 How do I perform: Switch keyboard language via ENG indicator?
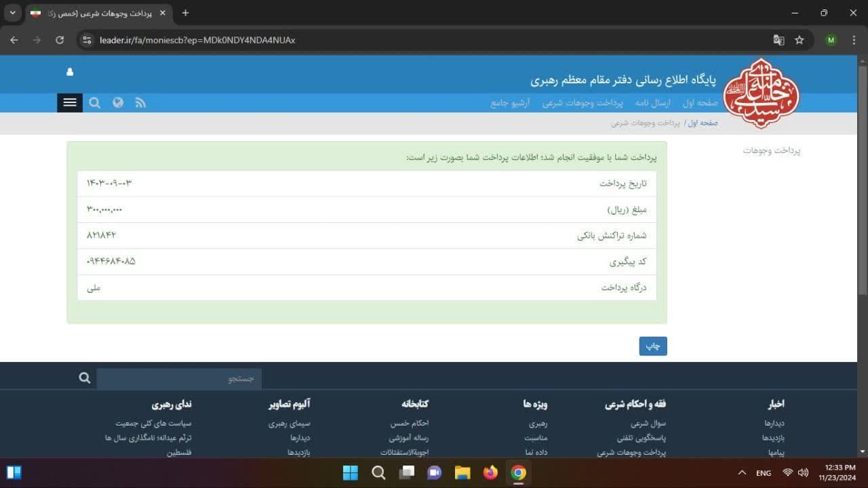click(x=764, y=472)
